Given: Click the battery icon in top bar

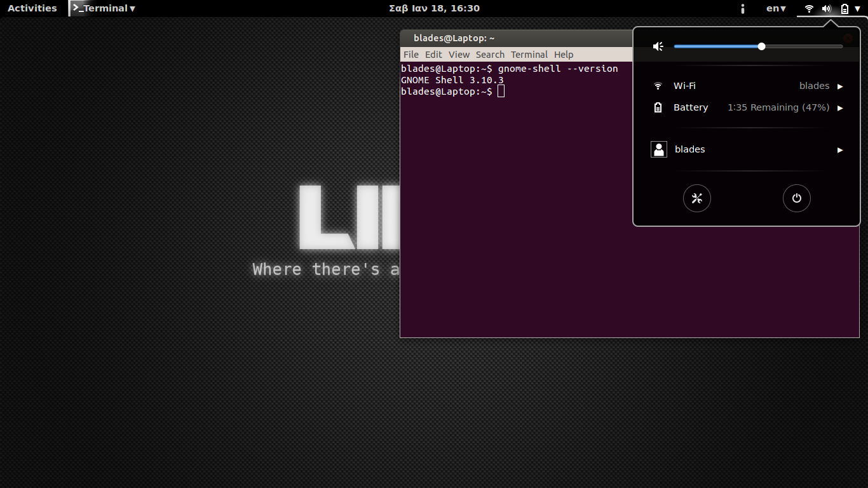Looking at the screenshot, I should pyautogui.click(x=843, y=8).
